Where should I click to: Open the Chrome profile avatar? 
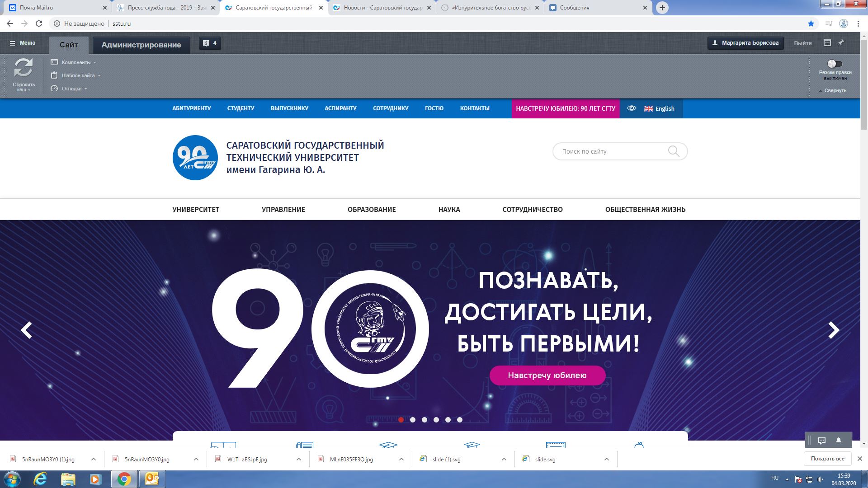(x=843, y=23)
